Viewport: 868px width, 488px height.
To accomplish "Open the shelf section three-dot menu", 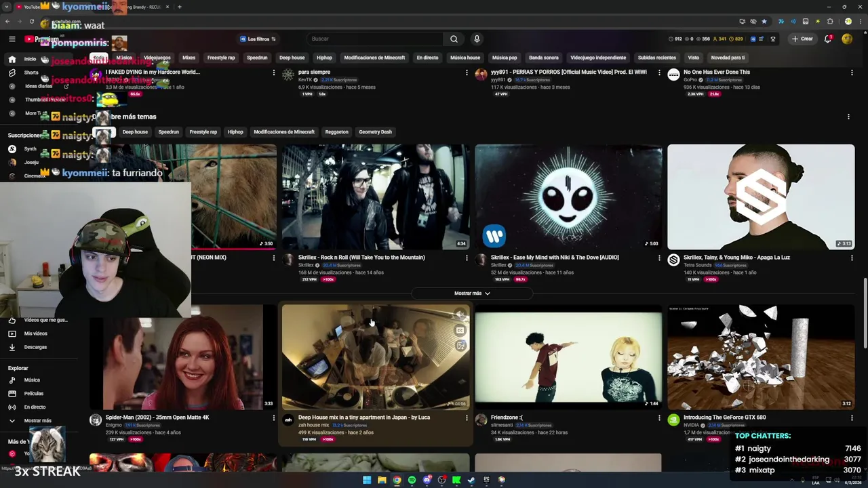I will pos(848,117).
